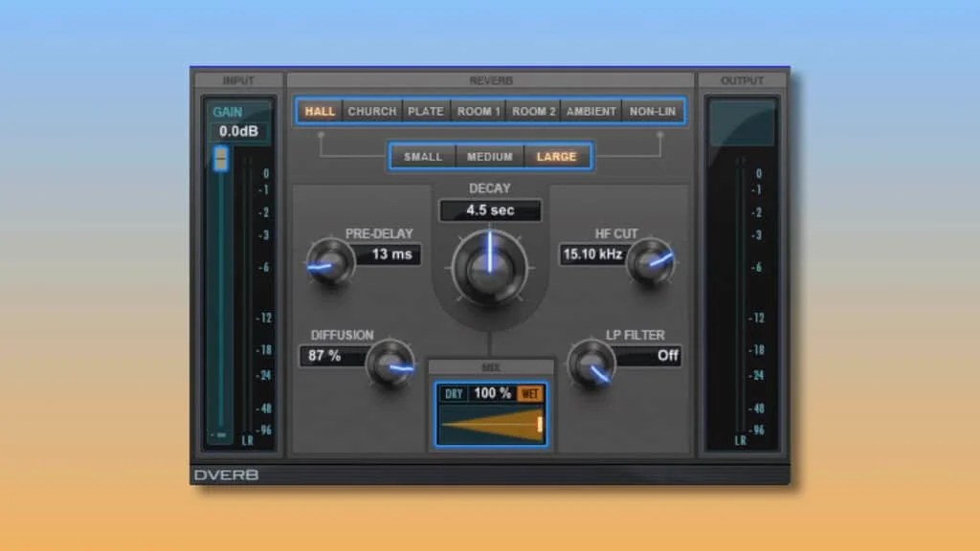Screen dimensions: 980x551
Task: Switch to MEDIUM room size
Action: (x=490, y=156)
